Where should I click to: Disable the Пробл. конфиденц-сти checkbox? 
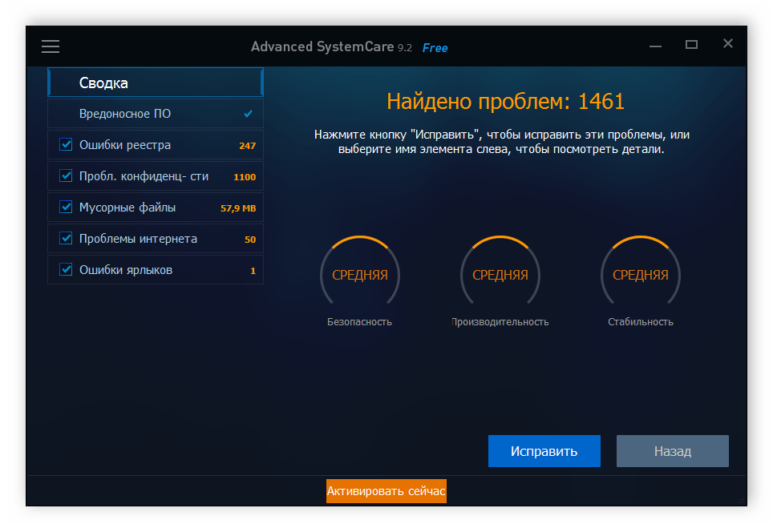click(65, 175)
